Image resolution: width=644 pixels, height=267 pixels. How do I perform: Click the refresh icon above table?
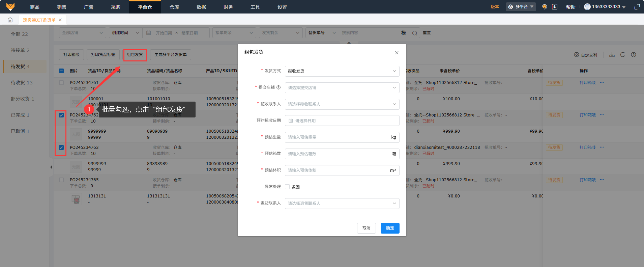click(622, 55)
